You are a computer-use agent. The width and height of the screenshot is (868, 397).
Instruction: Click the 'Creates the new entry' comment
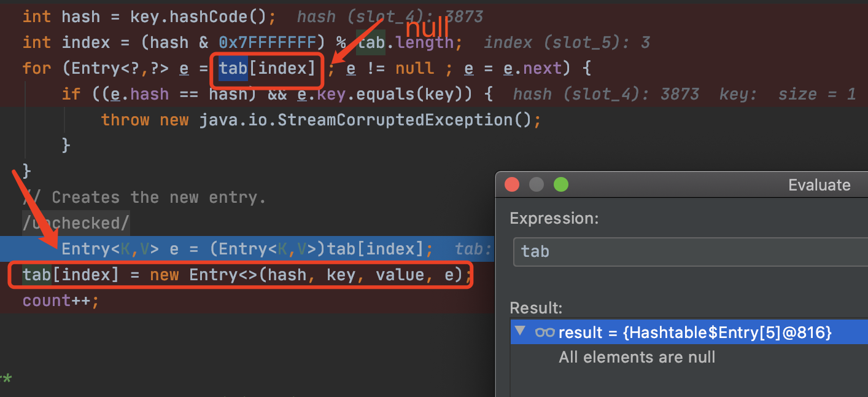tap(158, 197)
